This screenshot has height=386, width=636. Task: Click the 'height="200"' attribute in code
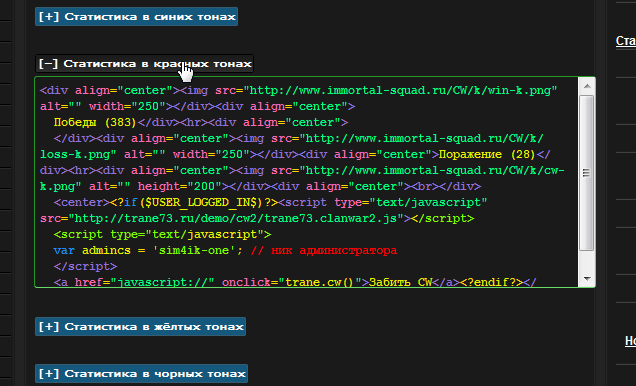point(179,186)
